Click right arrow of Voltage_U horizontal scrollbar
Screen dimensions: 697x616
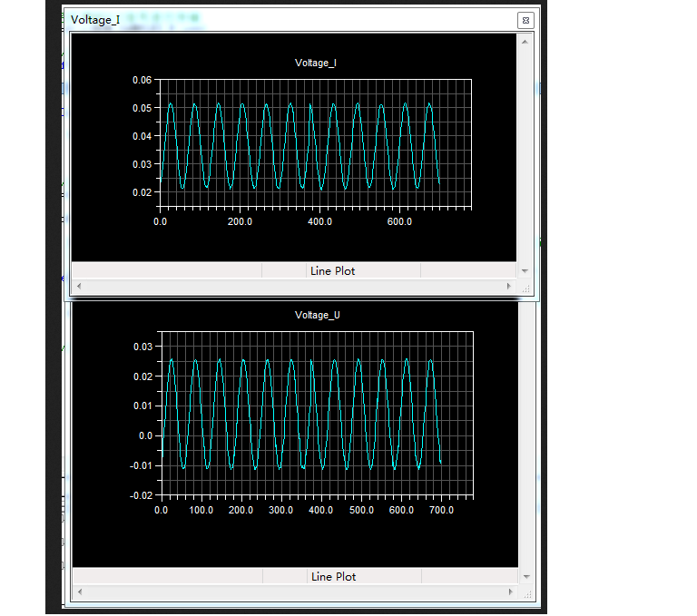(510, 592)
